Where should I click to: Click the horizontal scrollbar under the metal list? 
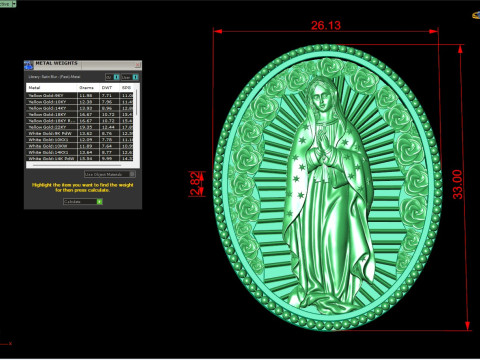(x=77, y=165)
